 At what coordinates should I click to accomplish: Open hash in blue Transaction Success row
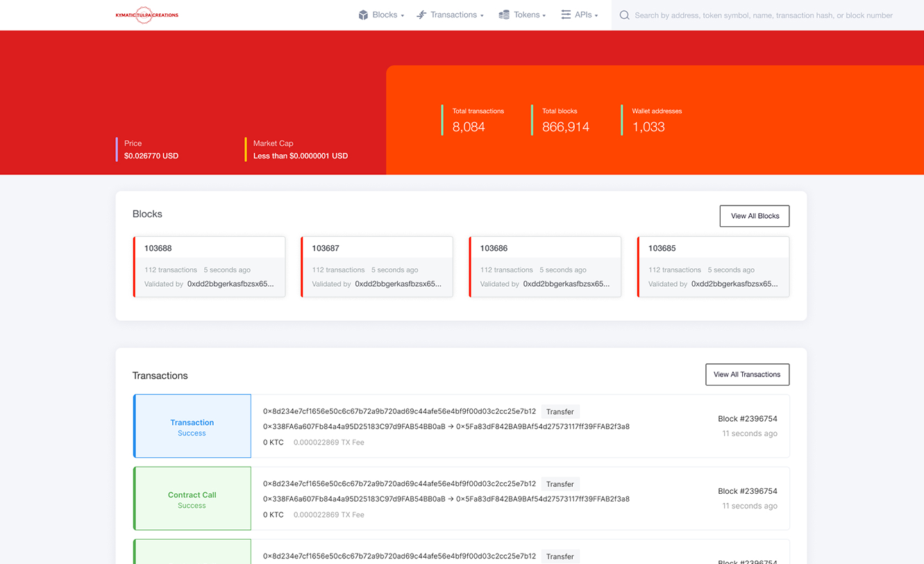399,411
